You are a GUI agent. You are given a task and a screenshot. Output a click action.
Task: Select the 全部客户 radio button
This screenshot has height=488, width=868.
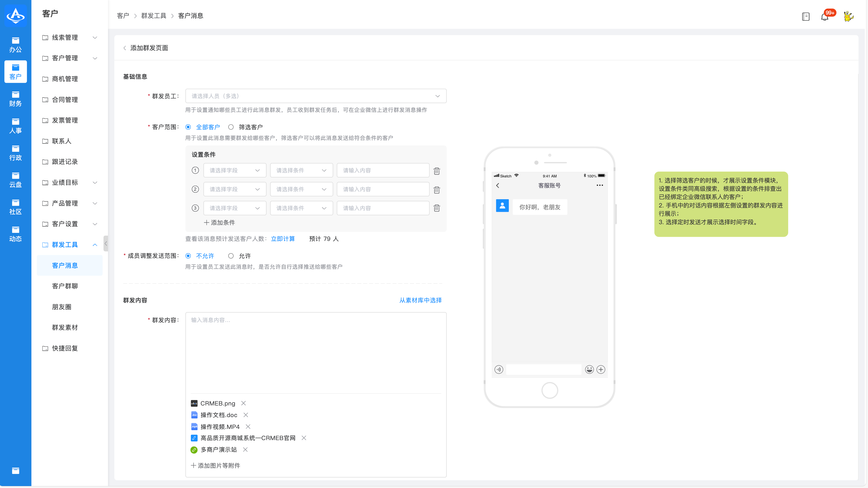click(188, 127)
